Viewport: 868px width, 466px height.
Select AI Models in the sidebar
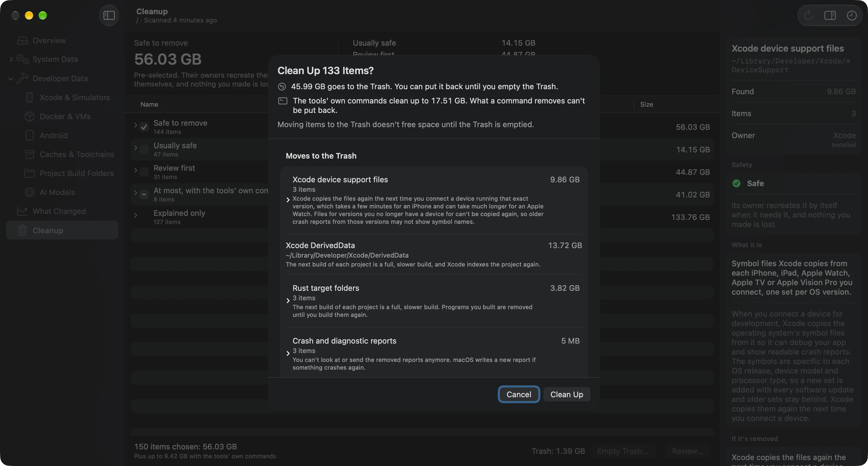(x=62, y=192)
